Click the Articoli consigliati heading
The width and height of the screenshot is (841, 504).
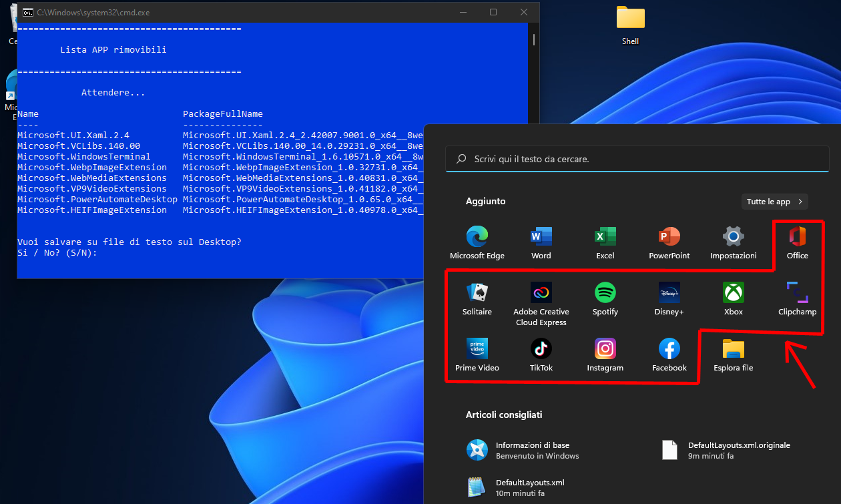click(504, 415)
